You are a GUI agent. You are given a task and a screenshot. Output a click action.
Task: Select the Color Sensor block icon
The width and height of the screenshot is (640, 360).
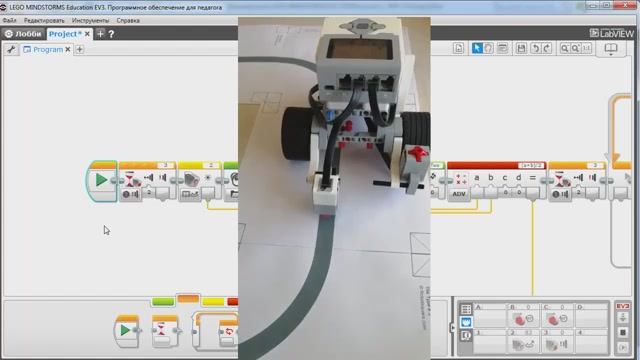pos(191,179)
